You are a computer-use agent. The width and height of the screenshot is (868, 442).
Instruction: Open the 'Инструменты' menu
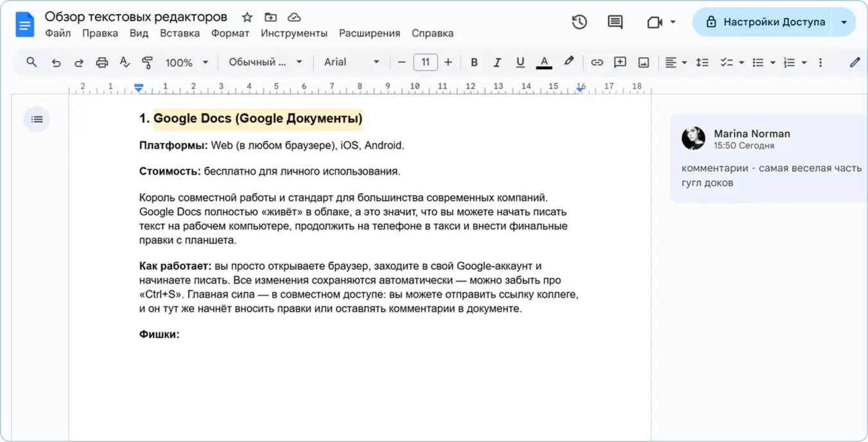pos(294,33)
